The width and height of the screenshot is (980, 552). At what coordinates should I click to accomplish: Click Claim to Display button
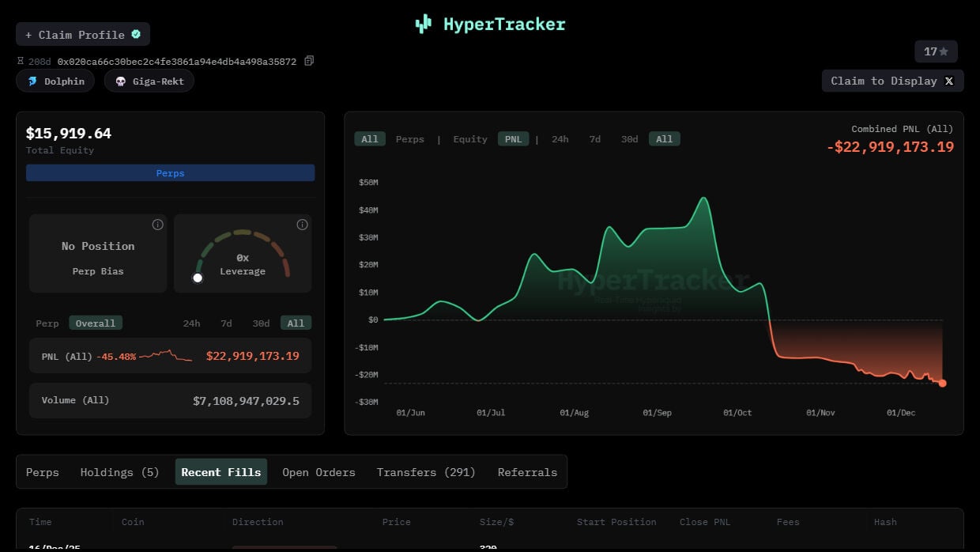coord(892,81)
